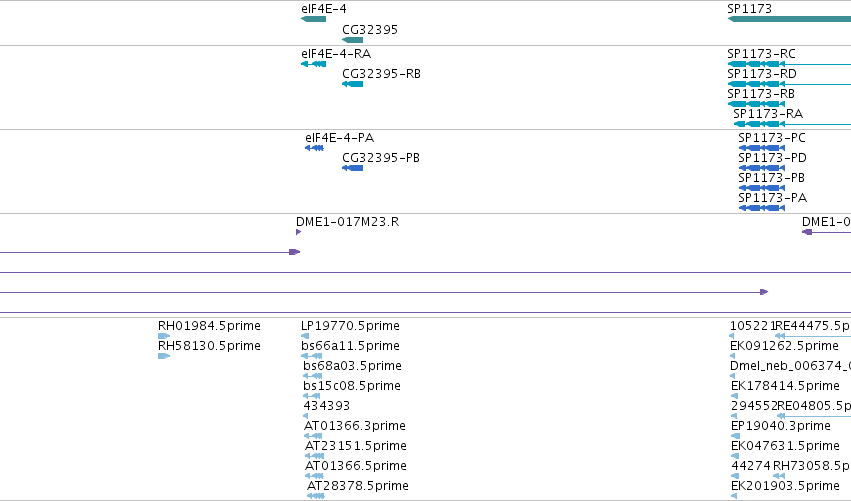The width and height of the screenshot is (851, 501).
Task: Select the bs15c08.5prime EST label
Action: 352,386
